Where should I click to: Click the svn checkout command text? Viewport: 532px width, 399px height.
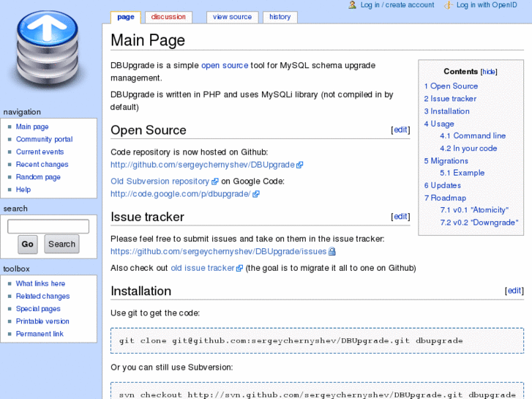[x=318, y=395]
